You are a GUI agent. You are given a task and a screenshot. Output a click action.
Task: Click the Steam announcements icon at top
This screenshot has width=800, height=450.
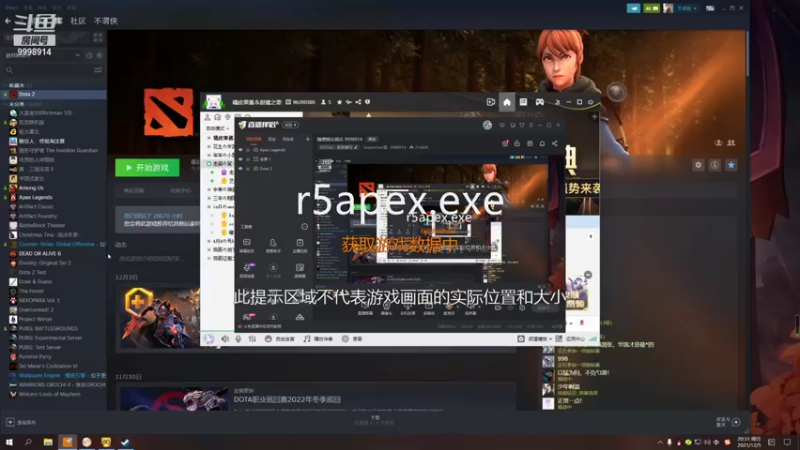[634, 8]
